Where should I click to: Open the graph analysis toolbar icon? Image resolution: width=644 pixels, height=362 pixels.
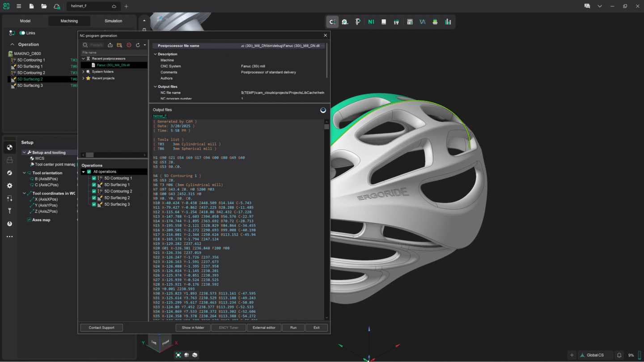422,21
